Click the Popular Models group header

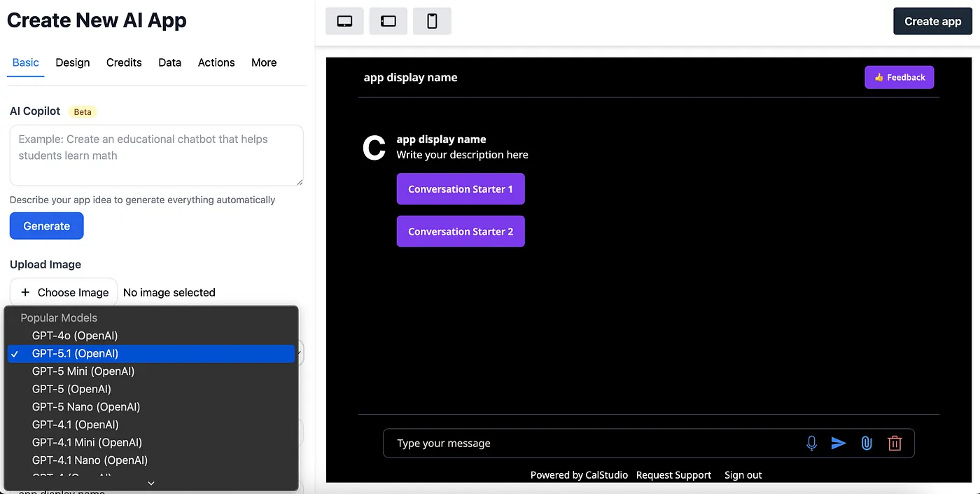coord(59,318)
